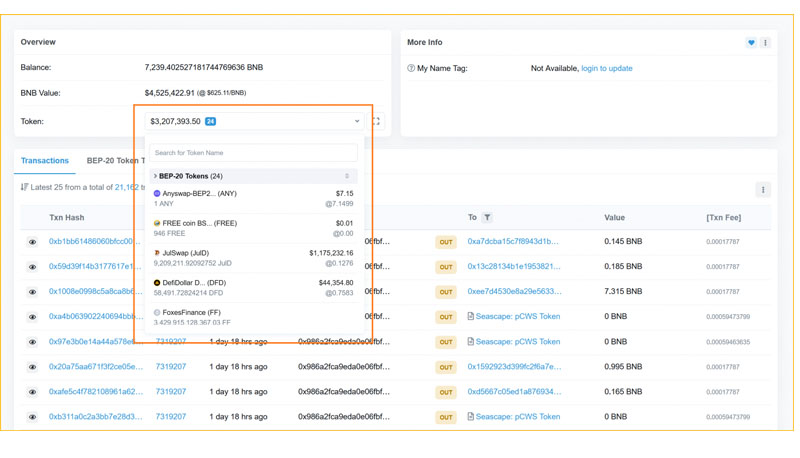The image size is (800, 458).
Task: Click the $4,525,422.91 BNB value text
Action: point(169,93)
